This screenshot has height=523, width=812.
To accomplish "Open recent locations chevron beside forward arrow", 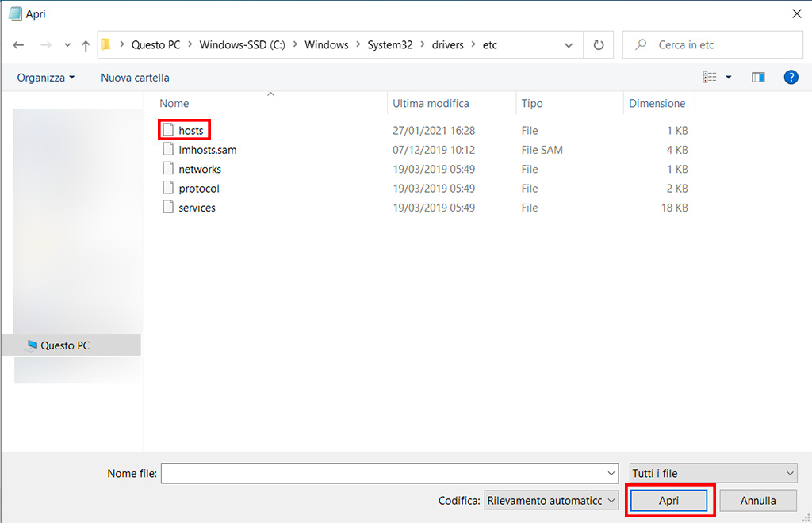I will [x=67, y=45].
